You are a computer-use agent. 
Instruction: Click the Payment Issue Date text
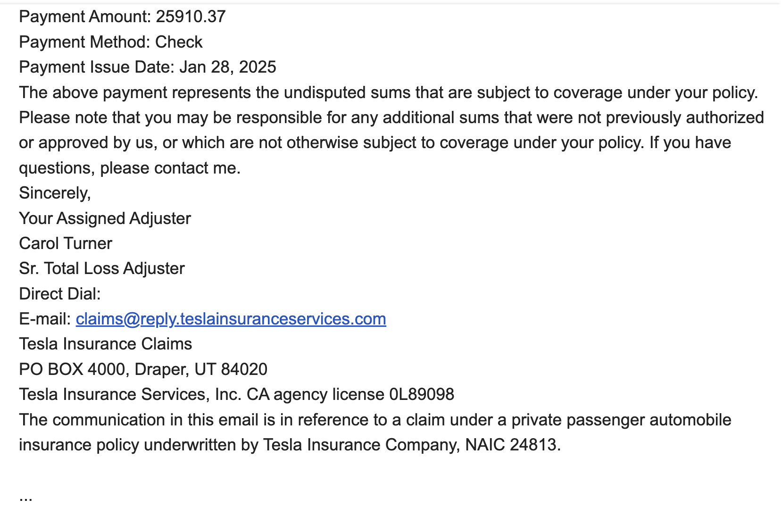click(x=147, y=67)
